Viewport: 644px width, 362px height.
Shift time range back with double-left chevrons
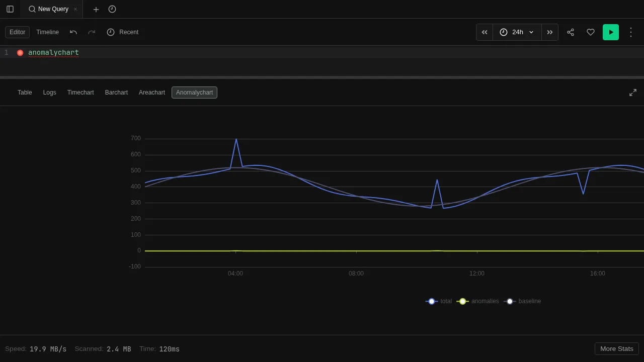[x=484, y=32]
